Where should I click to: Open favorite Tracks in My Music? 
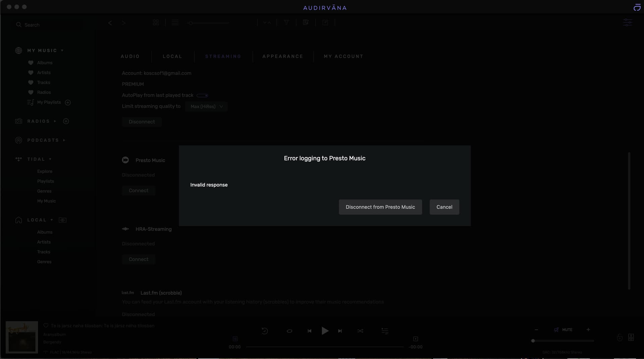click(44, 83)
